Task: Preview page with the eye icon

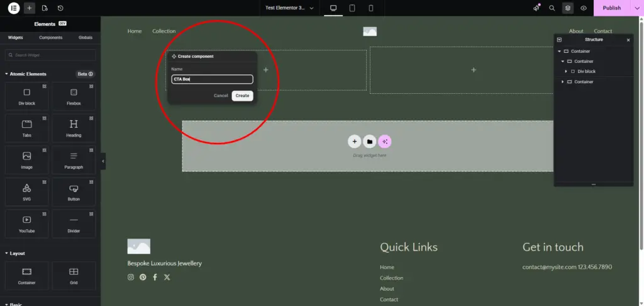Action: pyautogui.click(x=584, y=8)
